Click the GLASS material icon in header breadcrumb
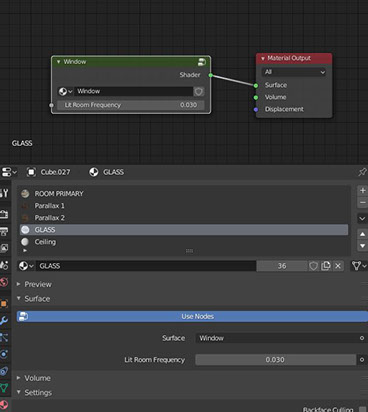The height and width of the screenshot is (412, 368). tap(94, 172)
